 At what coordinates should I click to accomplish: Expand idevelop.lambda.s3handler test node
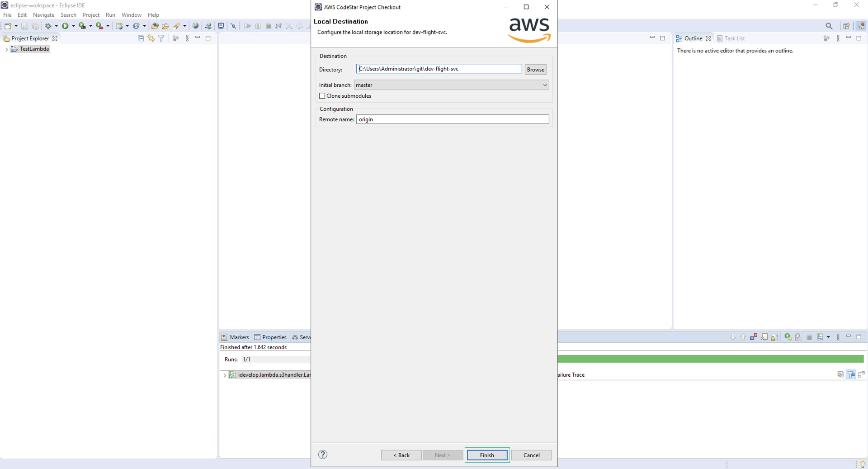[225, 375]
